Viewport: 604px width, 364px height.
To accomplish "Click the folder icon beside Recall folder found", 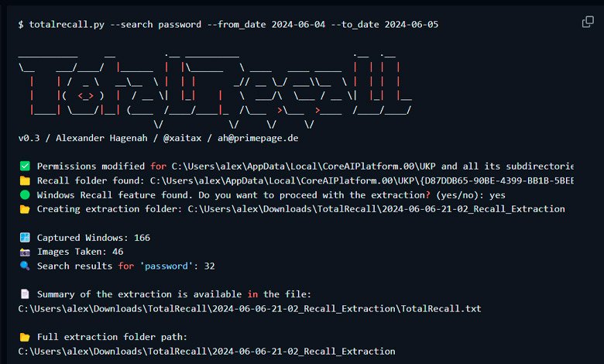I will [25, 180].
